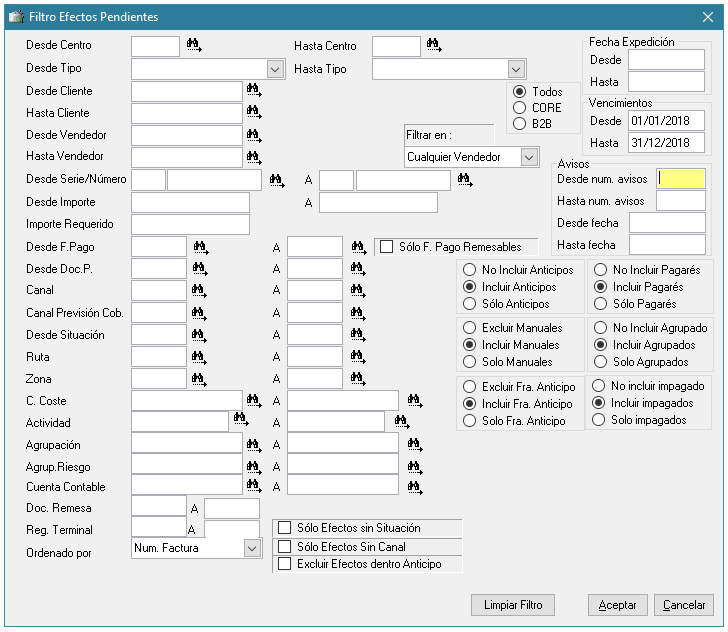Image resolution: width=728 pixels, height=632 pixels.
Task: Click the first Doc. Remesa input field
Action: (159, 507)
